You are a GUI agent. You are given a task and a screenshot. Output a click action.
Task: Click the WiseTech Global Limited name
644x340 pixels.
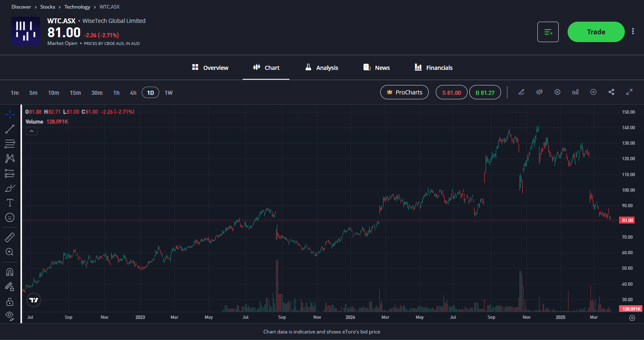(x=114, y=21)
